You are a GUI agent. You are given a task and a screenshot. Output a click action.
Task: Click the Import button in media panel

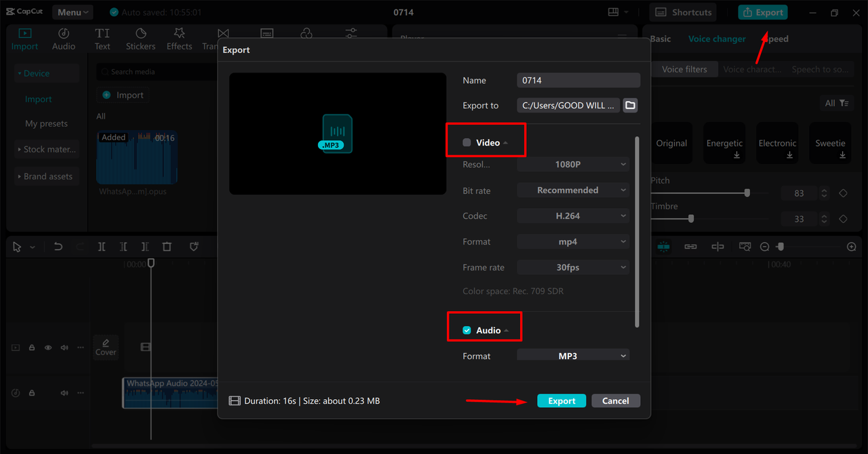[123, 95]
